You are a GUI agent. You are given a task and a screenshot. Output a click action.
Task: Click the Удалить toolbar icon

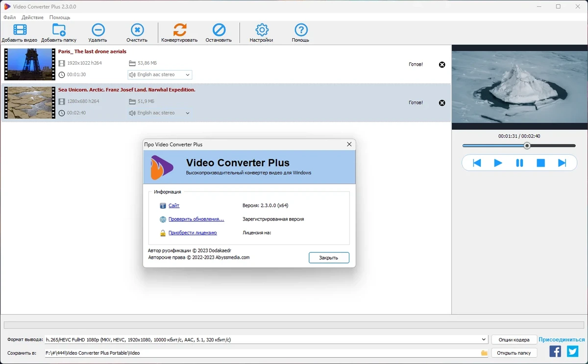[x=98, y=30]
